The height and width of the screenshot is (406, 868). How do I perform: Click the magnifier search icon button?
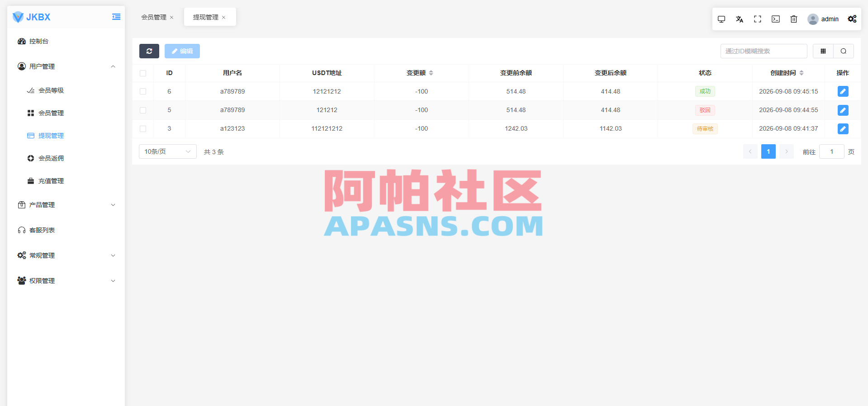tap(844, 51)
